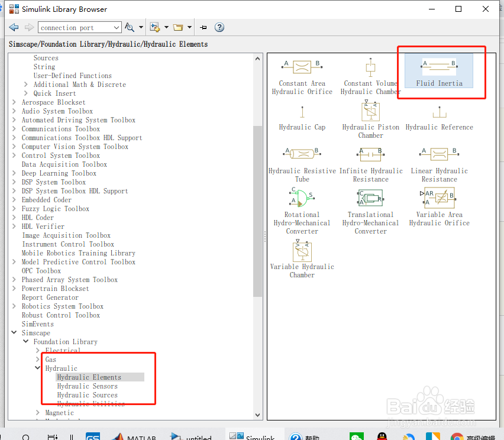
Task: Select Variable Area Hydraulic Orifice block
Action: [439, 207]
